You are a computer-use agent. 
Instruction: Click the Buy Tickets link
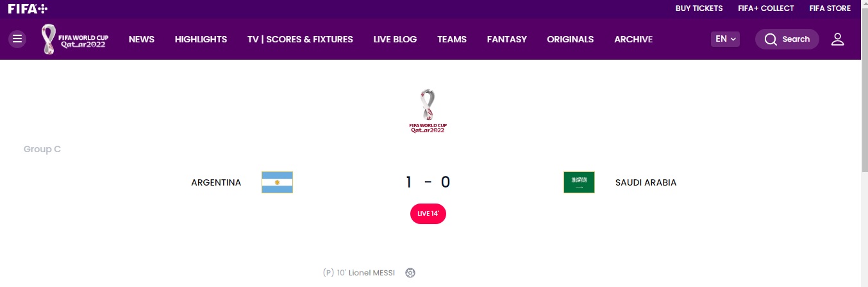coord(699,8)
